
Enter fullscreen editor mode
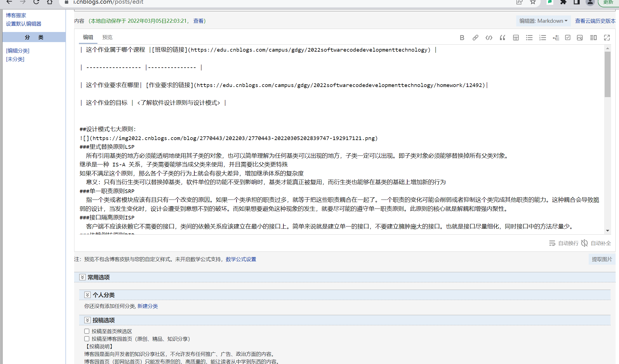[607, 38]
